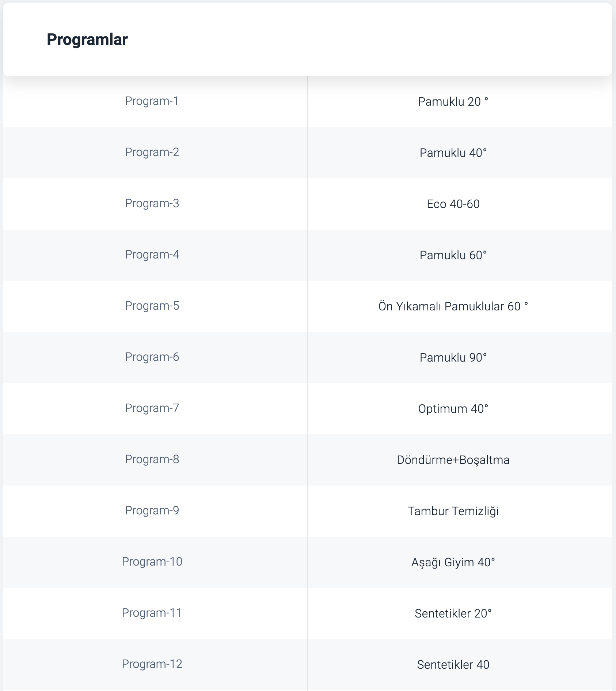
Task: Select the Döndürme+Boşaltma program value
Action: coord(453,460)
